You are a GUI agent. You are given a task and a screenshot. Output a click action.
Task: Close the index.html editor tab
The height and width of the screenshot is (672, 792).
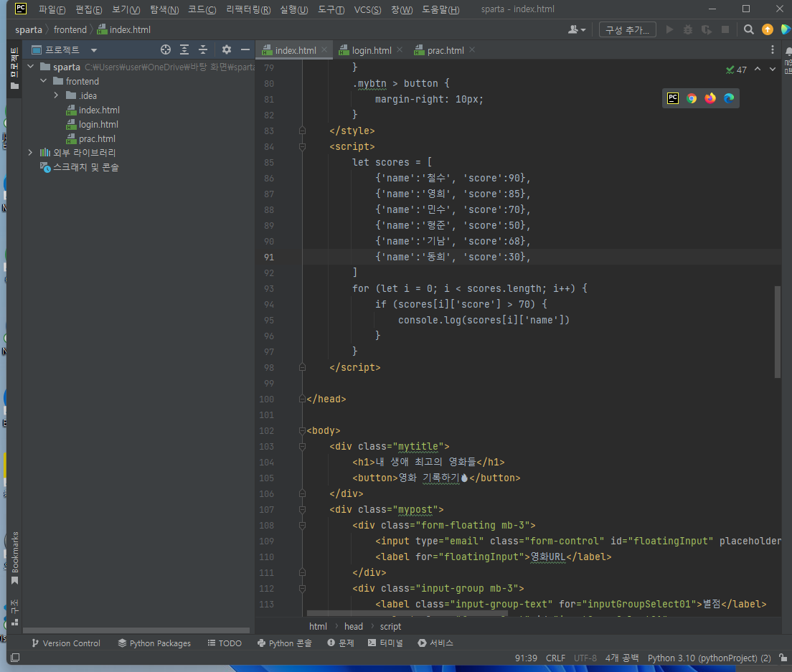click(324, 49)
